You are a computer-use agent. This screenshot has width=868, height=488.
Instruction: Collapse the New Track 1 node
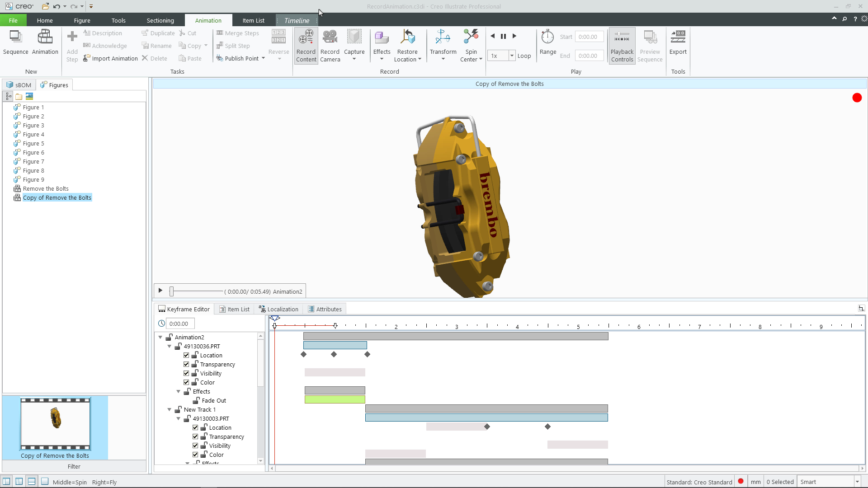click(170, 409)
